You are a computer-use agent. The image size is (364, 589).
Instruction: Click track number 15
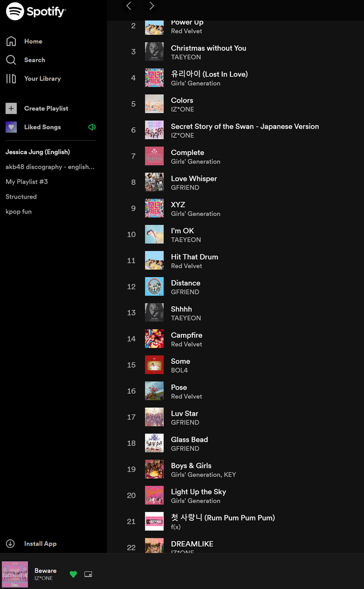[x=131, y=365]
